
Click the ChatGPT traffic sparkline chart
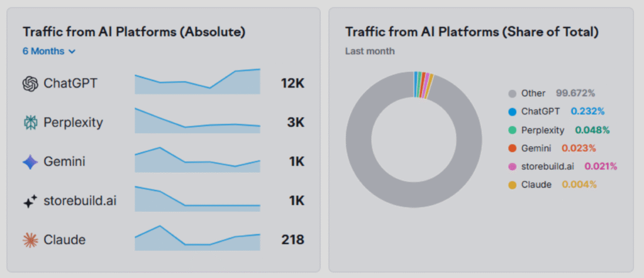point(197,83)
